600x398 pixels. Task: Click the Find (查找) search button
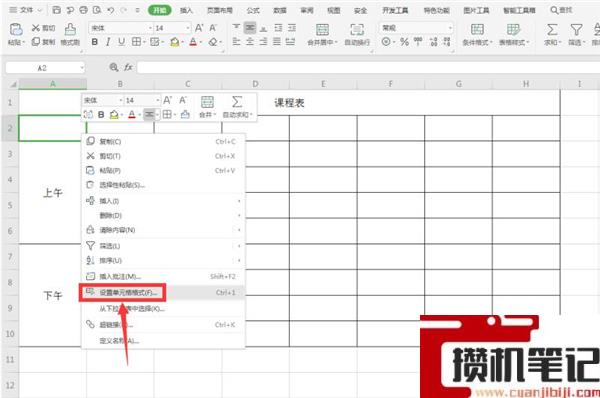click(x=561, y=10)
